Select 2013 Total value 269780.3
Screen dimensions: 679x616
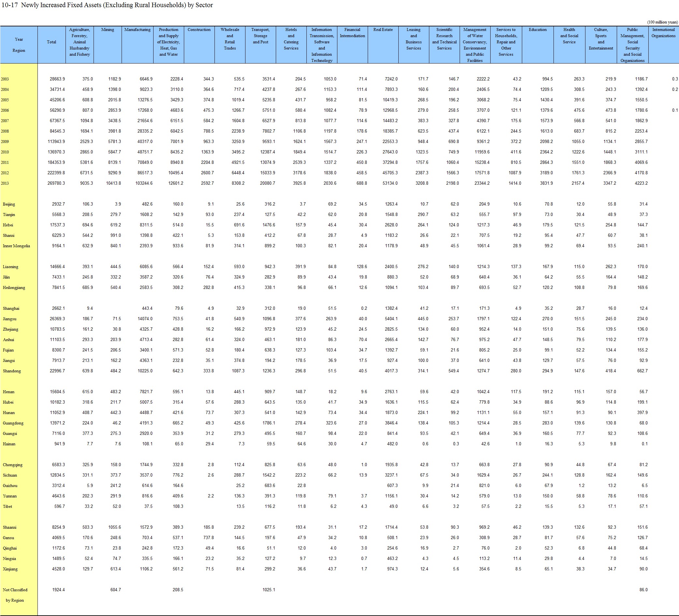(x=56, y=183)
